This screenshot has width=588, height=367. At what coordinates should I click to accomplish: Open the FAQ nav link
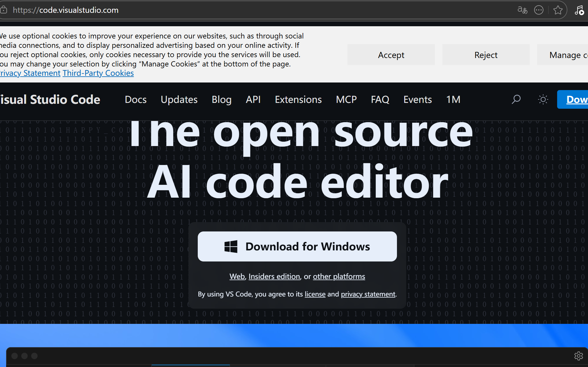pos(380,100)
